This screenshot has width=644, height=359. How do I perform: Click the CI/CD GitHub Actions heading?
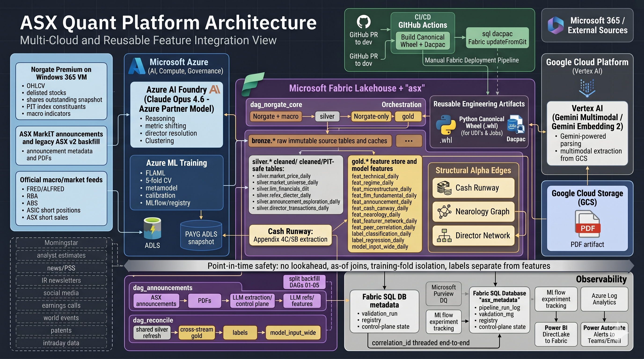point(422,21)
